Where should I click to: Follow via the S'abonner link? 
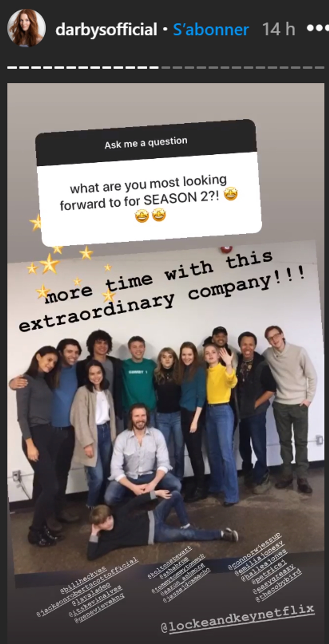click(x=211, y=30)
